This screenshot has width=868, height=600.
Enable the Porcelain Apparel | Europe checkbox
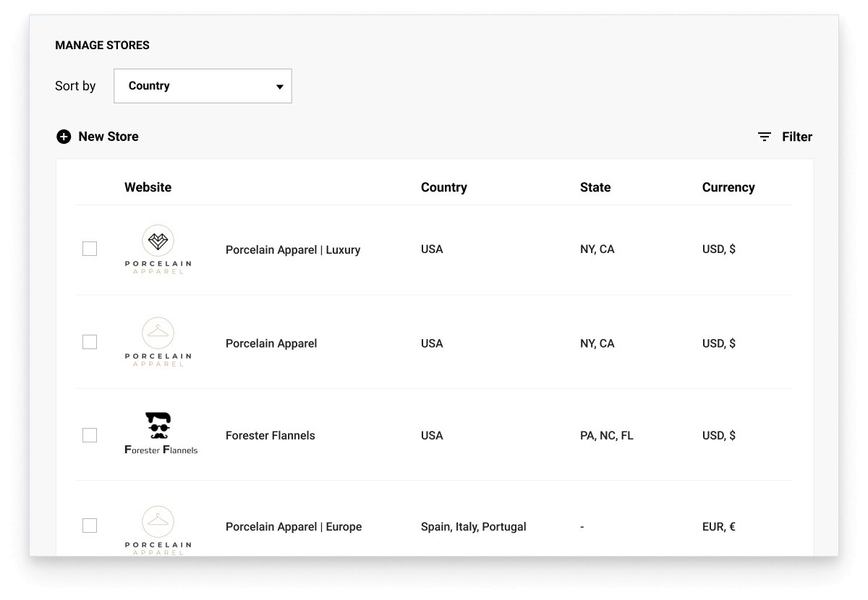pyautogui.click(x=90, y=526)
